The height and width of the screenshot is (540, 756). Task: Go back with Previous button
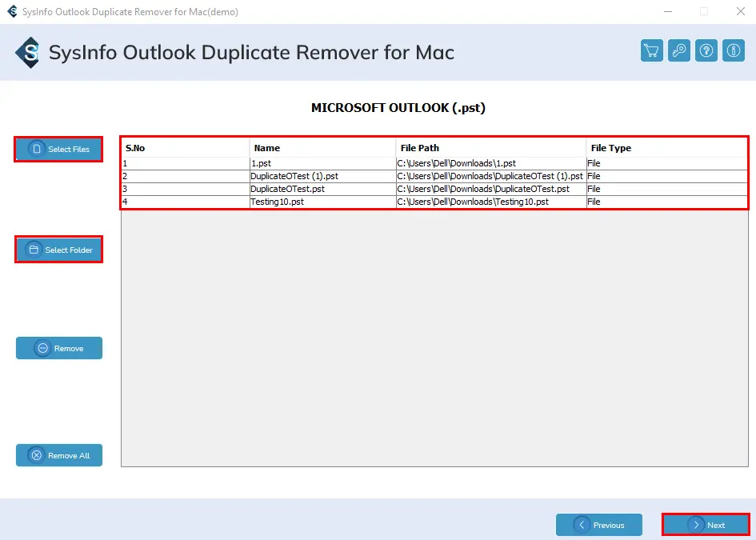point(599,525)
